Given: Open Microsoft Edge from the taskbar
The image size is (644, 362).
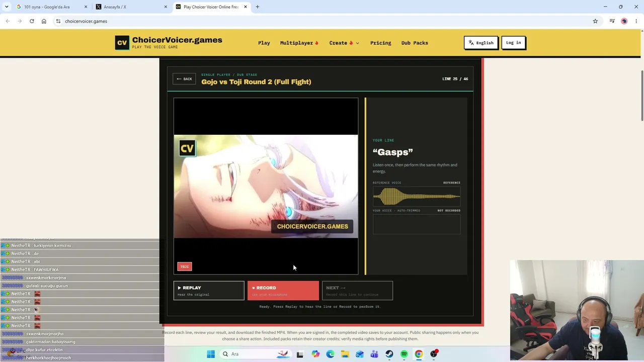Looking at the screenshot, I should [x=330, y=354].
